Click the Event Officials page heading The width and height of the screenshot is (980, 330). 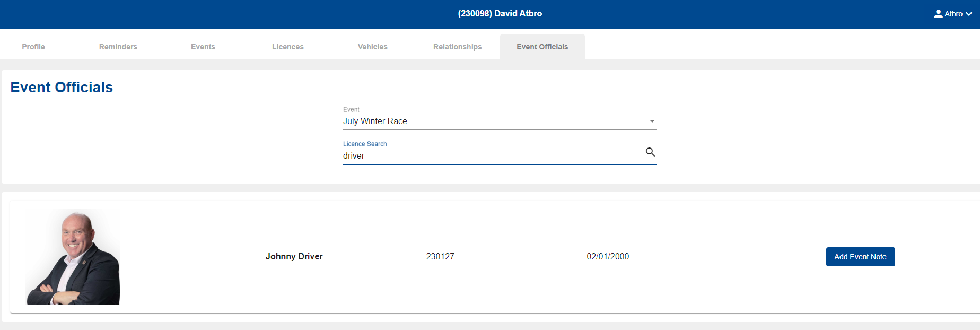click(62, 88)
